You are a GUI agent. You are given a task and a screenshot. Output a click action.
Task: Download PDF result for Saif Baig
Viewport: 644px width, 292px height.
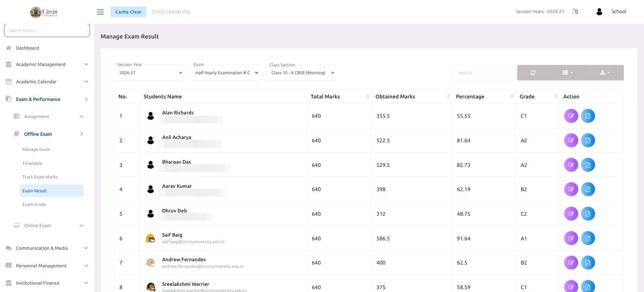tap(588, 238)
